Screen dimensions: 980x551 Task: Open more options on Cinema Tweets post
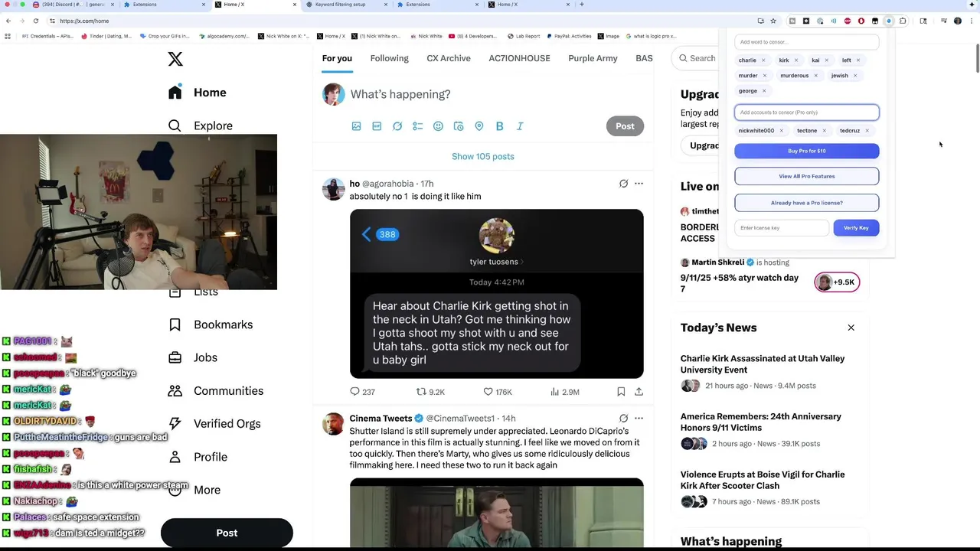[639, 419]
